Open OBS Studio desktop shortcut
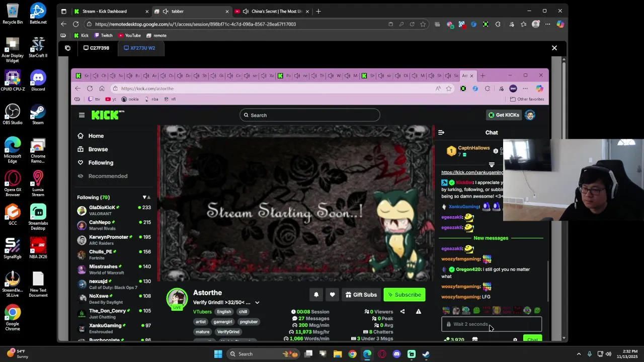Image resolution: width=644 pixels, height=362 pixels. tap(13, 114)
